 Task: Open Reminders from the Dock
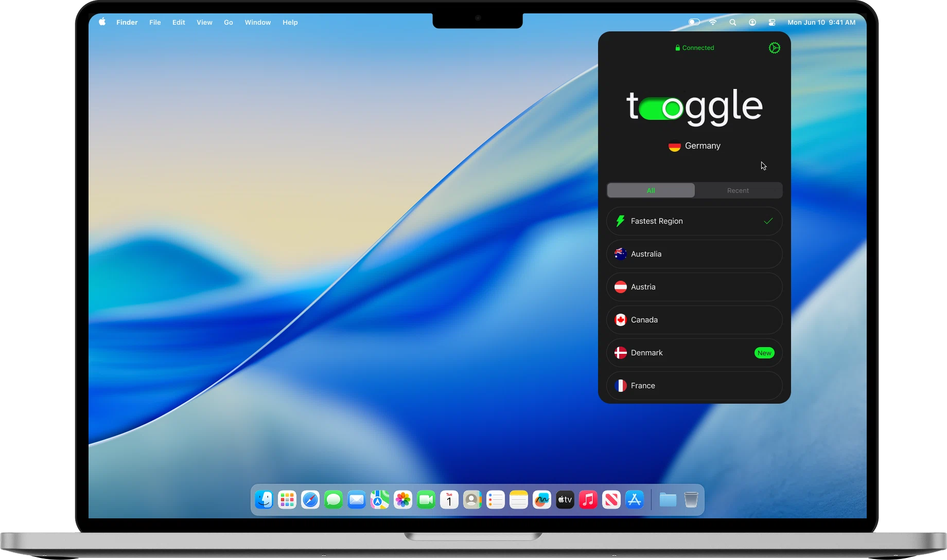point(496,499)
